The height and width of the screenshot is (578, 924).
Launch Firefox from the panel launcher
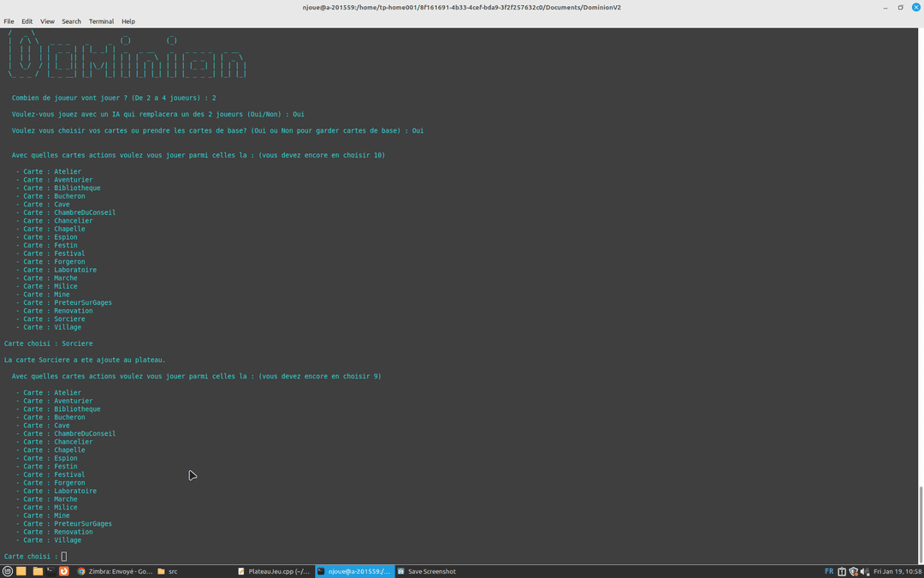tap(64, 571)
